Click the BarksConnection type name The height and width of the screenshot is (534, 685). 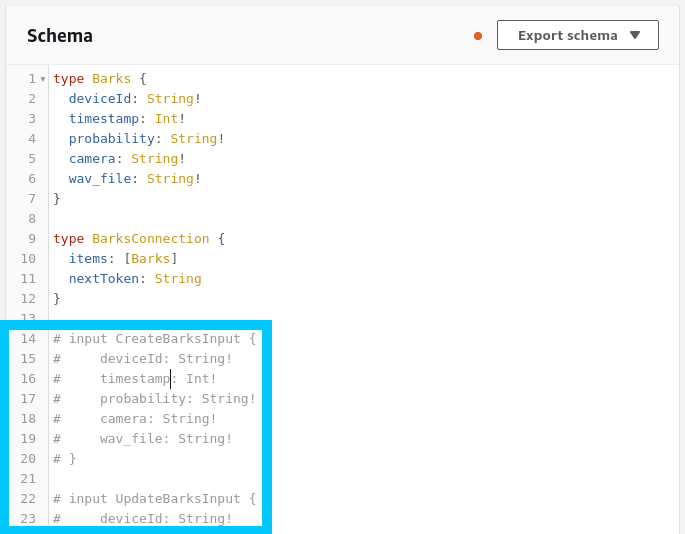150,238
